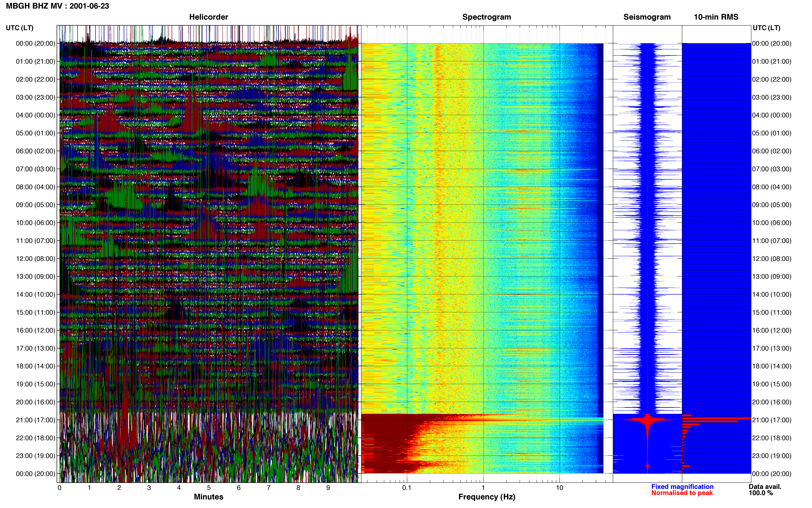Click right-axis time label "05:00 (01:00)"

tap(772, 133)
